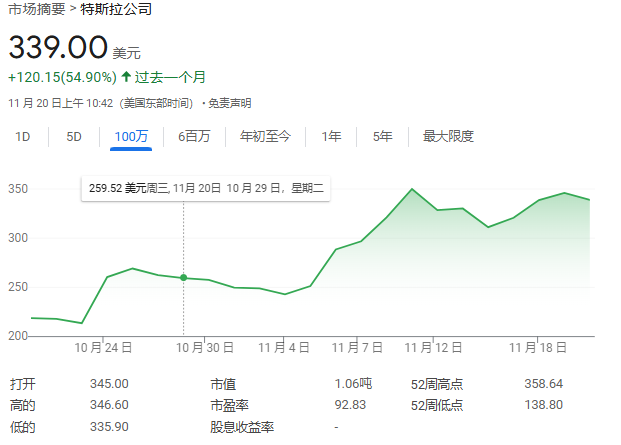Click the 美元 currency label beside price
Viewport: 621px width, 445px height.
click(127, 53)
